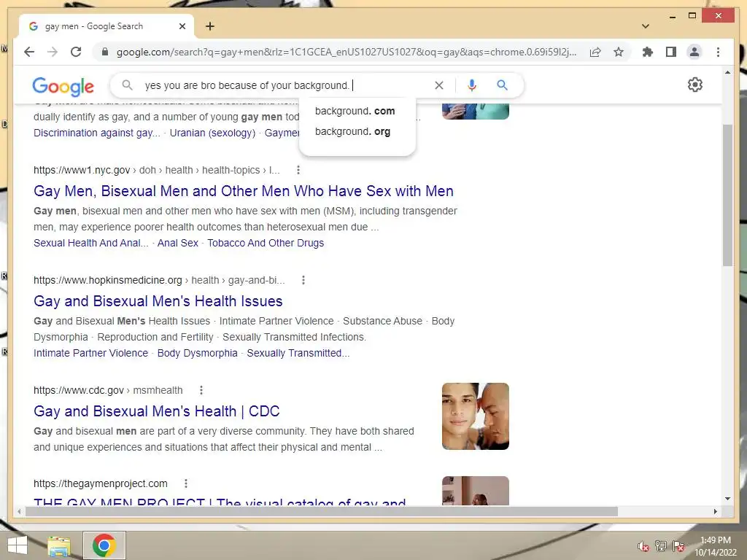The image size is (747, 560).
Task: Choose 'background. org' suggestion
Action: 352,131
